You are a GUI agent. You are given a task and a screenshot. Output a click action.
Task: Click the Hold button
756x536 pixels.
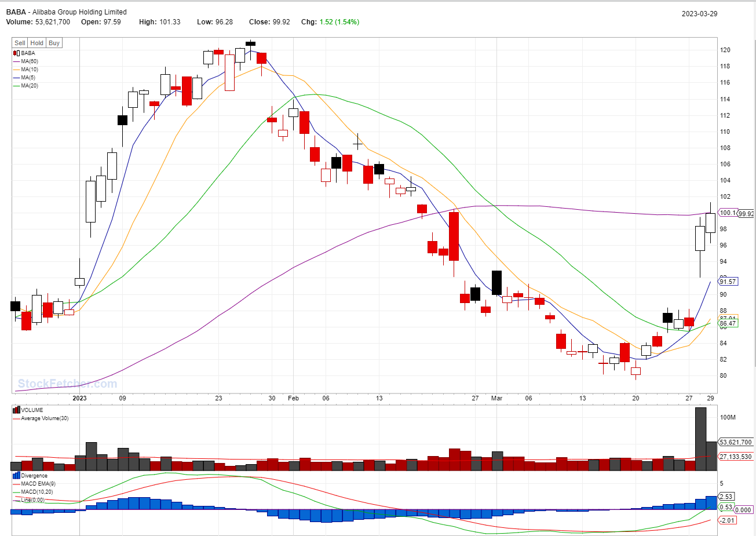(37, 43)
